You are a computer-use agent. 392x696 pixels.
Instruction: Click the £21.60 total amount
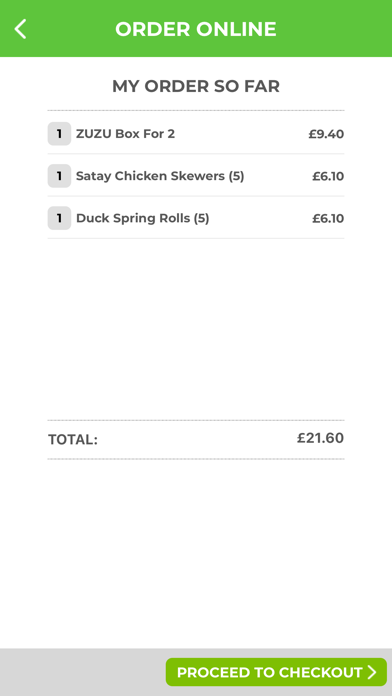click(x=321, y=438)
